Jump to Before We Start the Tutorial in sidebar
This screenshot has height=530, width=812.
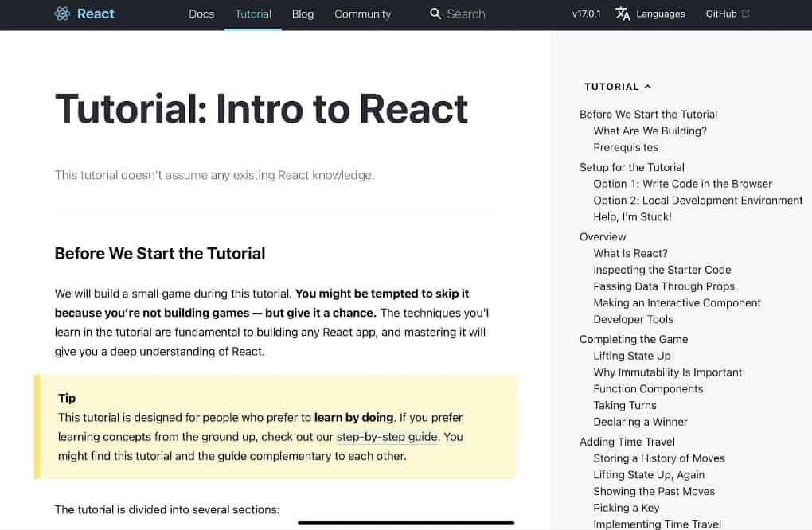pyautogui.click(x=648, y=115)
